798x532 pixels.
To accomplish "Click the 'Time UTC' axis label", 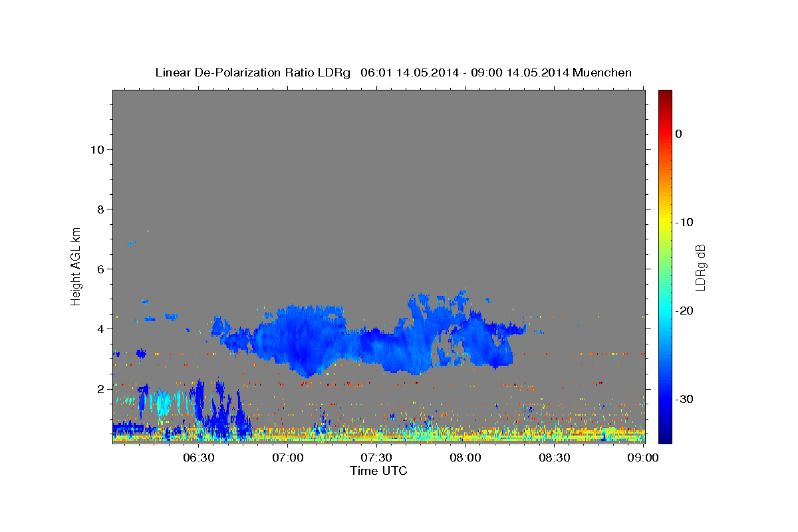I will point(378,471).
